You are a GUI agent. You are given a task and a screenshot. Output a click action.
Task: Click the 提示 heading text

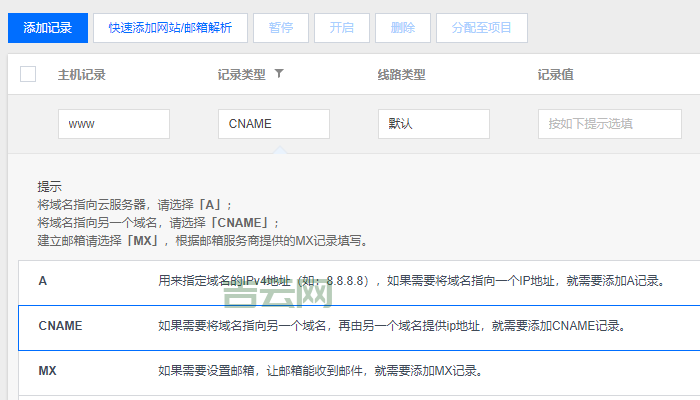(x=50, y=187)
